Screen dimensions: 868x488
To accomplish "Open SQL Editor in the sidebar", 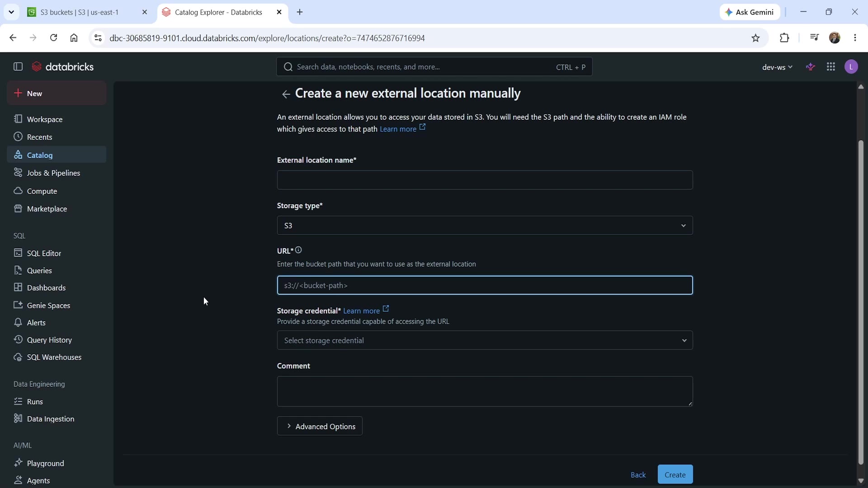I will [57, 253].
